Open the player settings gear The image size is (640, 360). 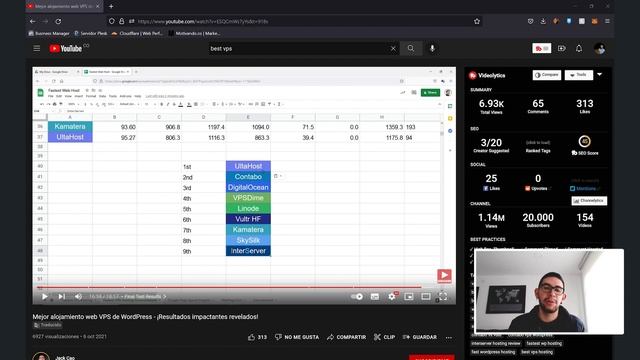392,296
